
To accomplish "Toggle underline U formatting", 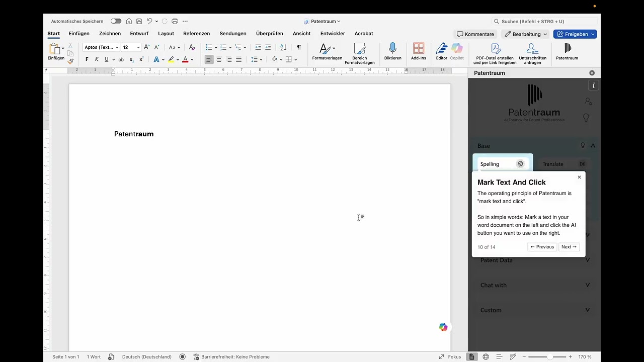I will [x=106, y=59].
